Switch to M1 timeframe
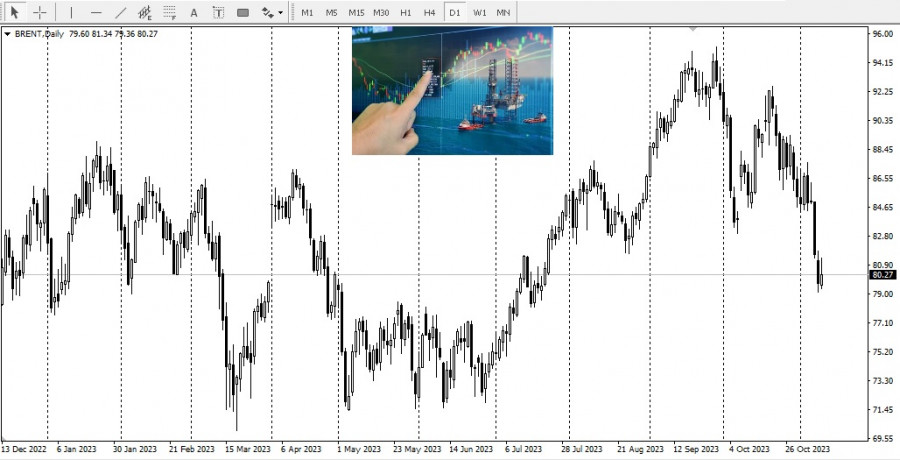 [x=308, y=12]
